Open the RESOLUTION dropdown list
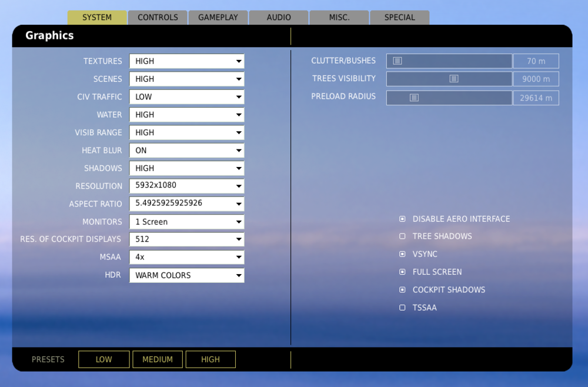This screenshot has width=588, height=387. coord(186,186)
